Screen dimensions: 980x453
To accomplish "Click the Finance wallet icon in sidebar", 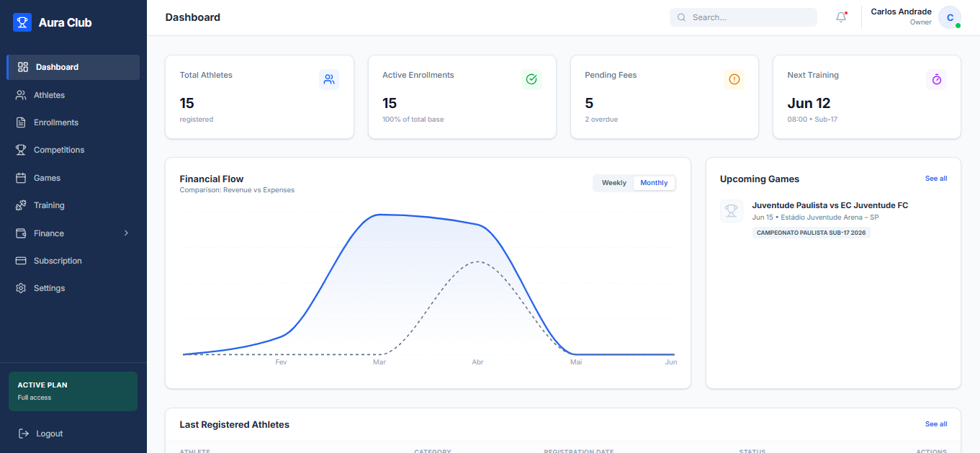I will click(x=21, y=233).
